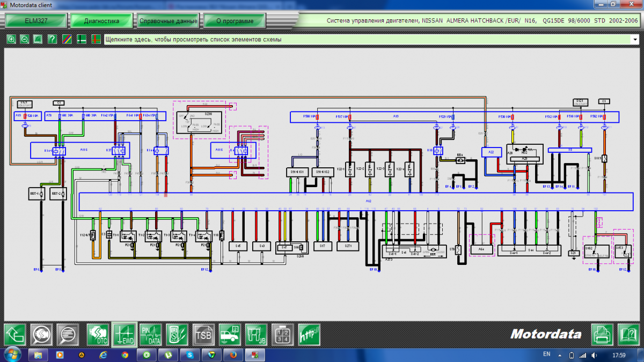Viewport: 644px width, 362px height.
Task: Open О программе tab
Action: click(x=235, y=21)
